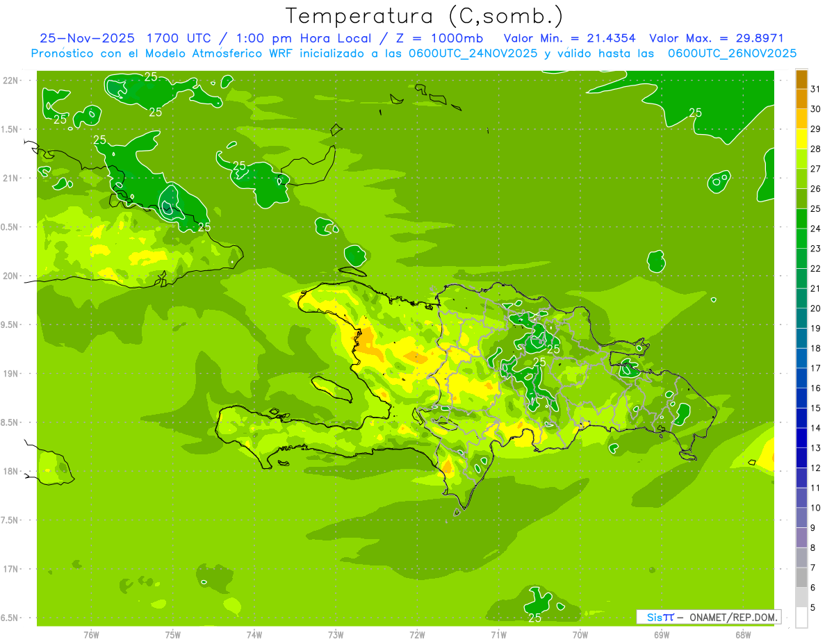834x644 pixels.
Task: Pick legend segment between 27 and 28
Action: coord(801,159)
